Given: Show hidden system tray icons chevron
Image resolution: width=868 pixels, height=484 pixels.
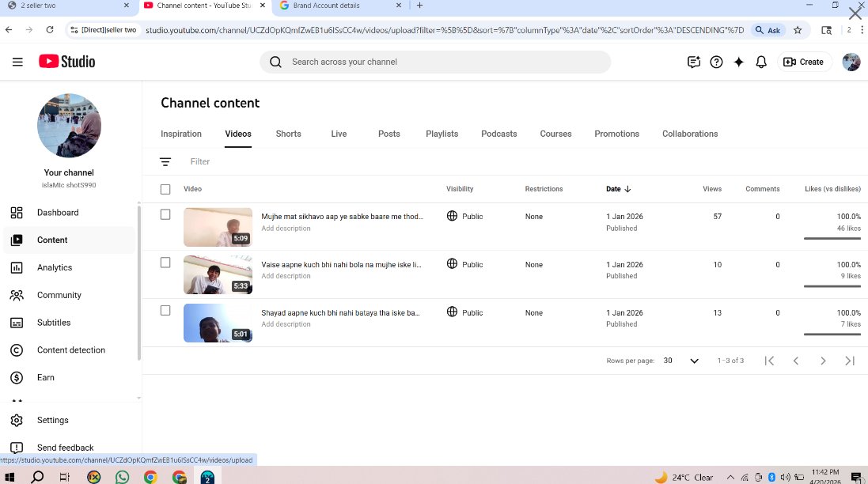Looking at the screenshot, I should click(730, 478).
